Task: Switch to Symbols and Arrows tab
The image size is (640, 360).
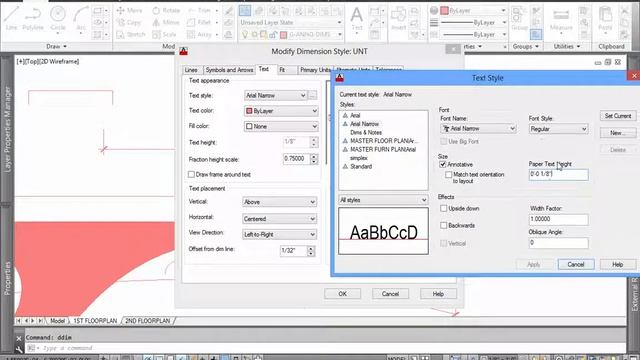Action: pyautogui.click(x=229, y=70)
